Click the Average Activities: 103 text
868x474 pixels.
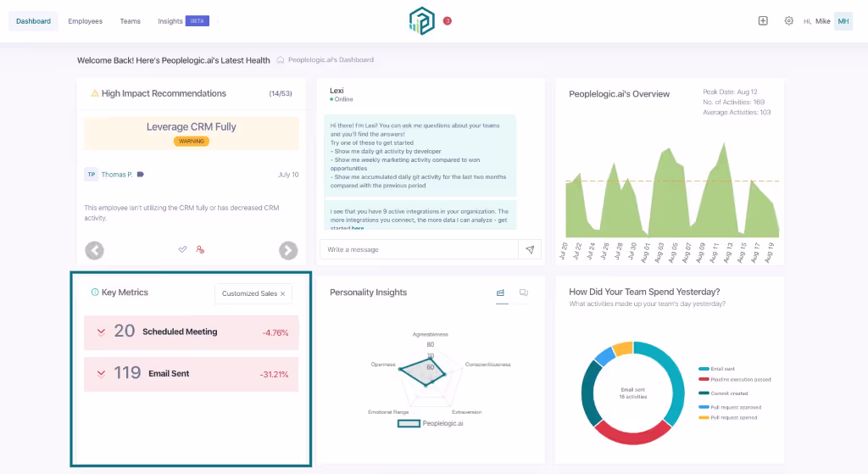(x=737, y=113)
